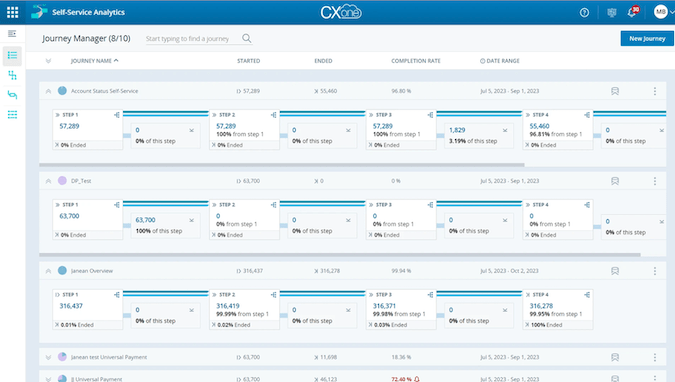This screenshot has width=675, height=382.
Task: Open the MB user avatar menu
Action: click(x=660, y=12)
